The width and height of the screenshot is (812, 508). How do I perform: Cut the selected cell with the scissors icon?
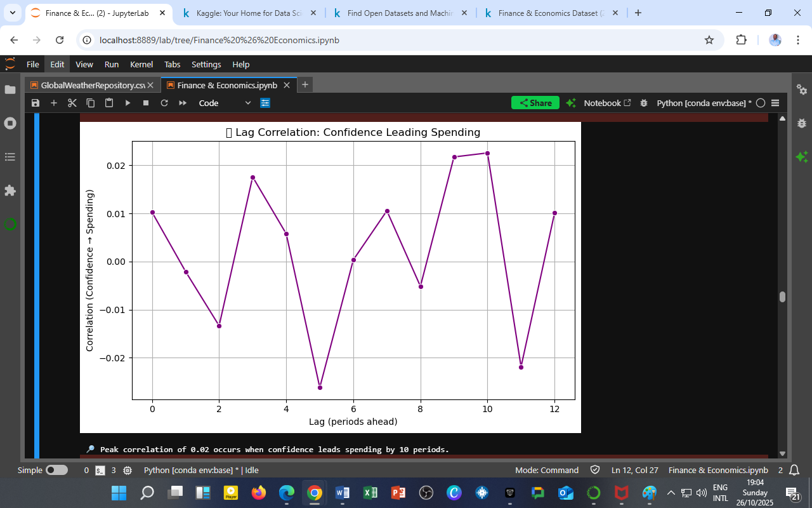72,102
